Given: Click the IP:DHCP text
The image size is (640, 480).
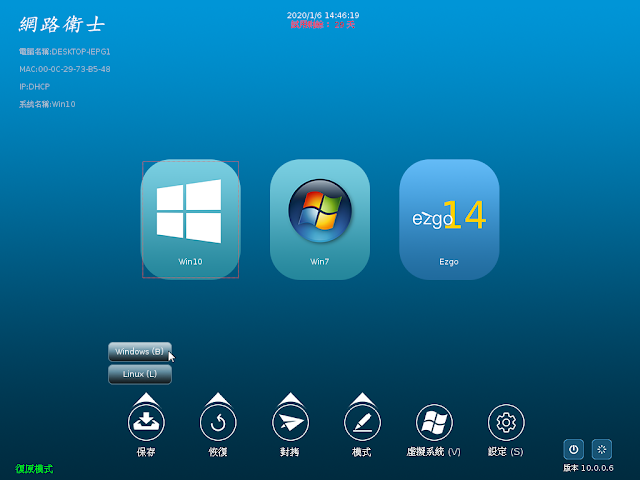Looking at the screenshot, I should coord(35,87).
